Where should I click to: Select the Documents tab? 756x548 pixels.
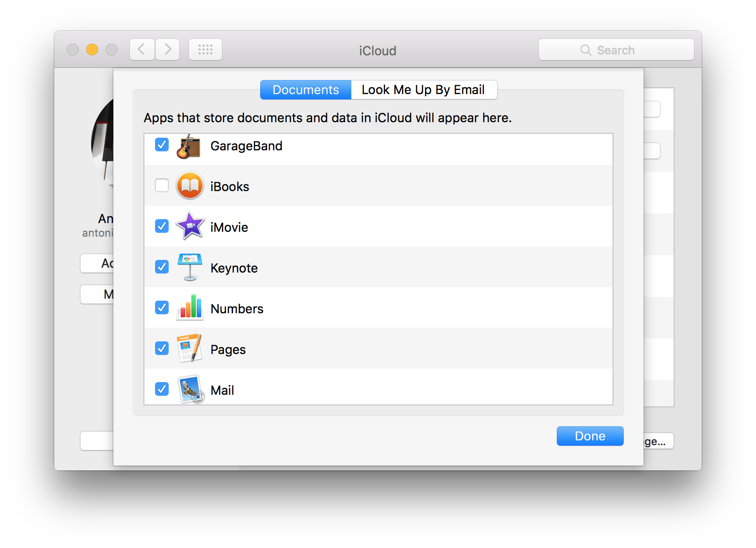pos(306,90)
